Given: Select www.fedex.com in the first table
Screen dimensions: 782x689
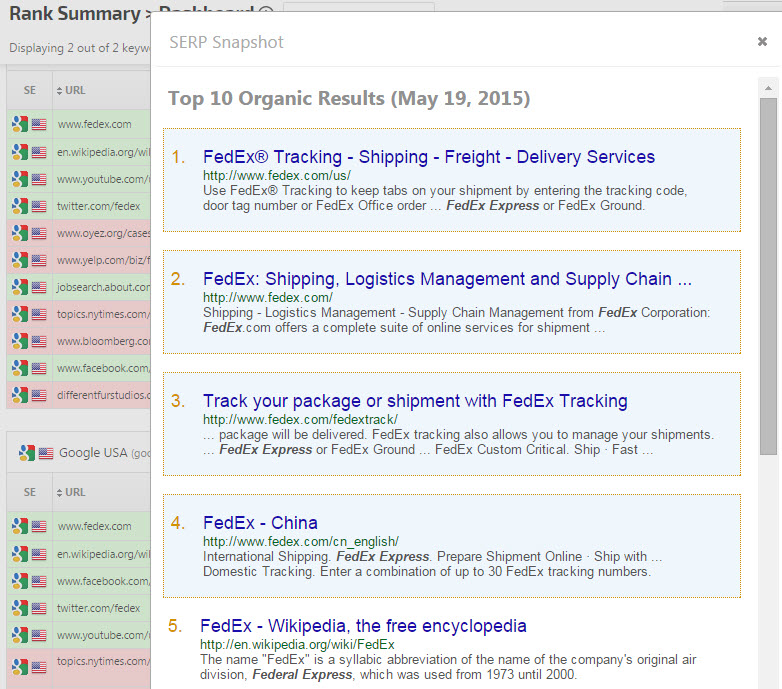Looking at the screenshot, I should (94, 124).
